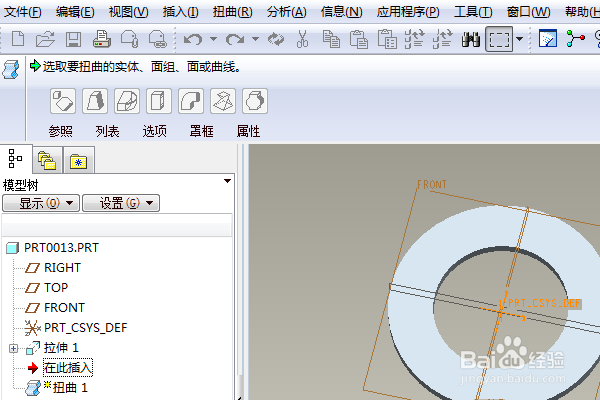The width and height of the screenshot is (600, 400).
Task: Click the Copy icon
Action: tap(331, 39)
